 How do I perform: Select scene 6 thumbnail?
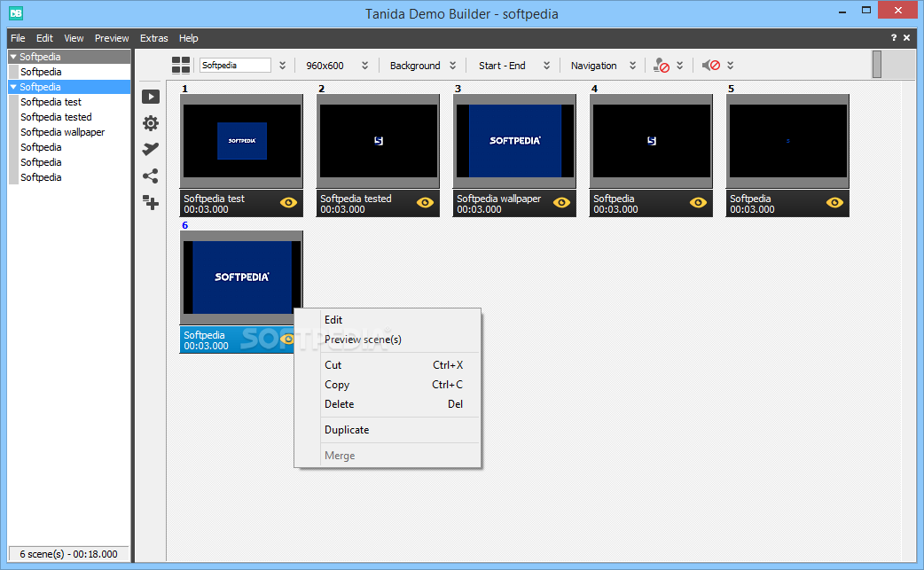click(x=241, y=277)
